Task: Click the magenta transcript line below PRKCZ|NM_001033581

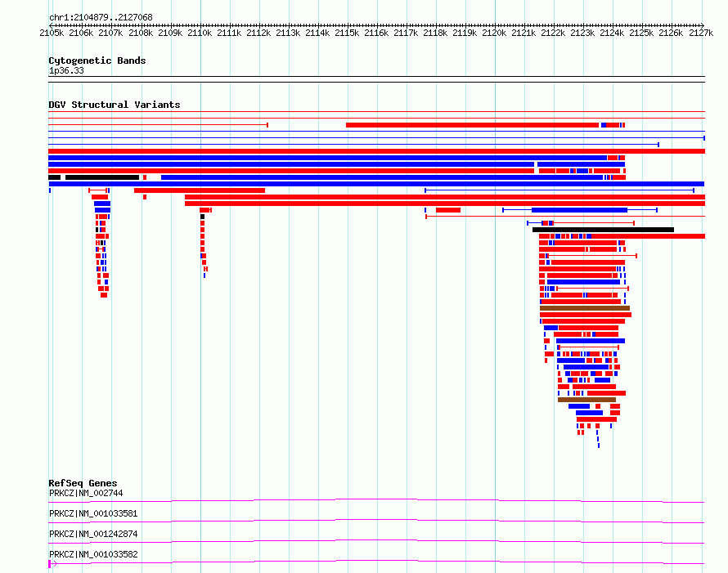Action: pos(376,521)
